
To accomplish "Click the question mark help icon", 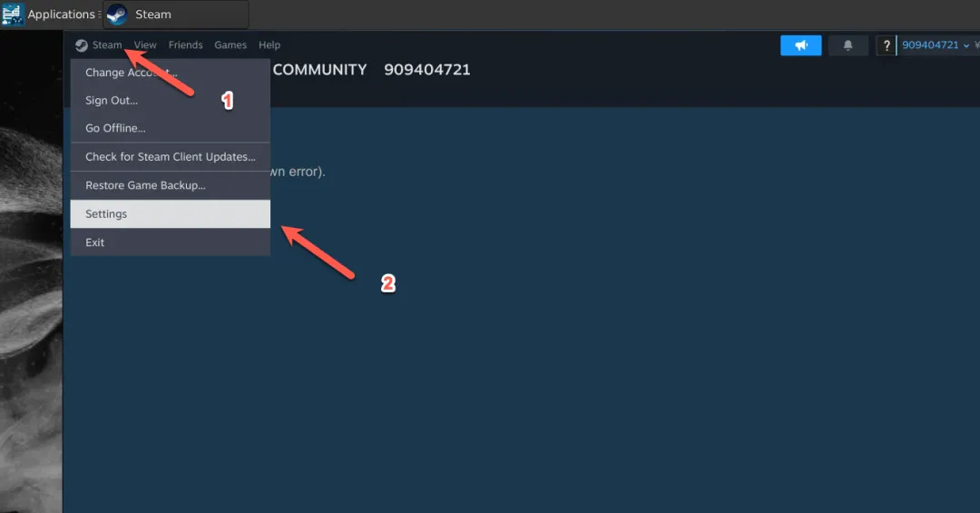I will point(886,45).
